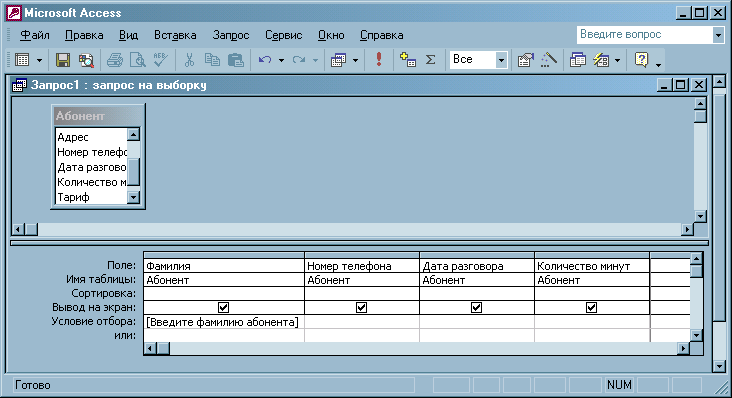Open the Введите вопрос dropdown arrow

tap(718, 35)
